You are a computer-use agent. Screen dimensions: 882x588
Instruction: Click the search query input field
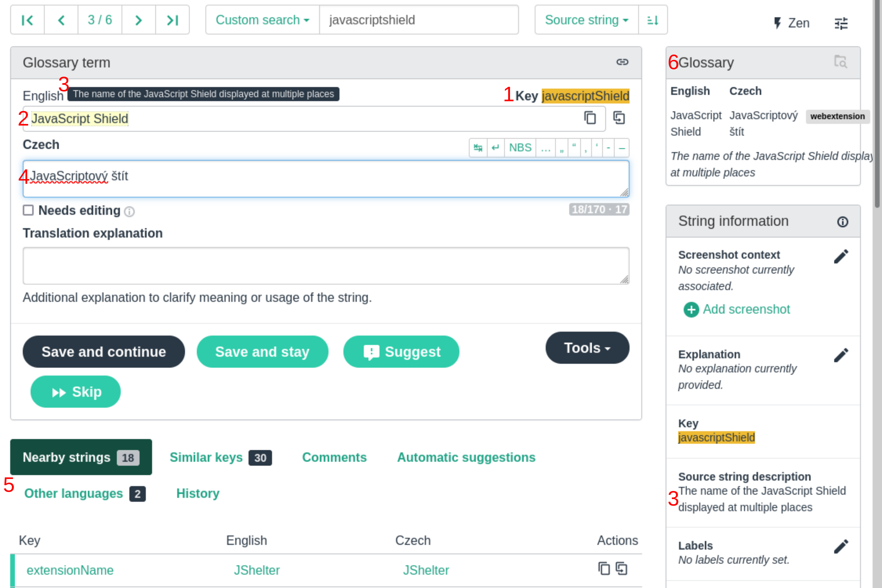(419, 20)
